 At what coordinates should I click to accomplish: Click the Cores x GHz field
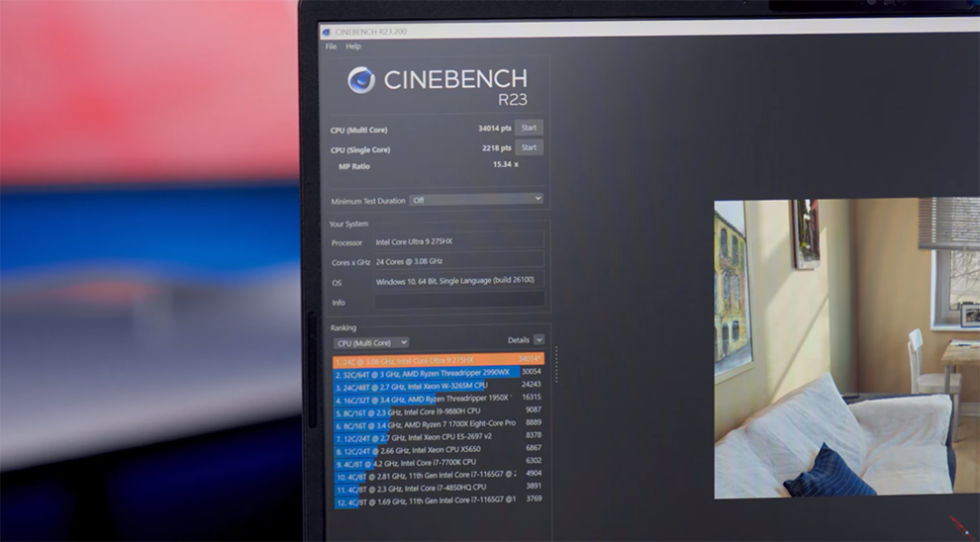coord(458,261)
